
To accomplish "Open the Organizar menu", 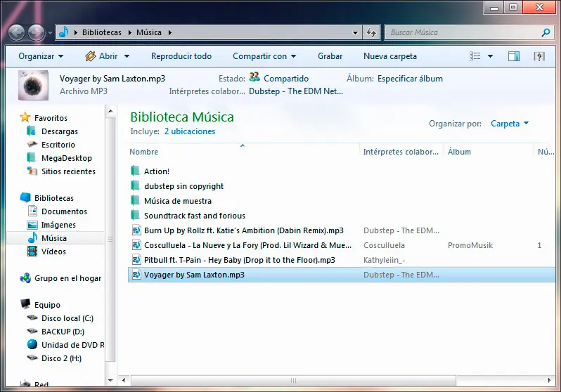I will tap(41, 56).
